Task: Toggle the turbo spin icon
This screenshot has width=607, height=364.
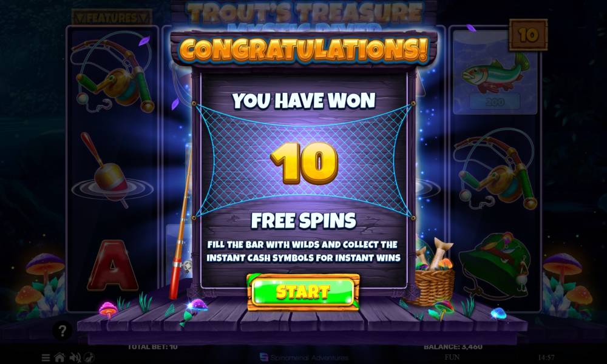Action: point(89,358)
